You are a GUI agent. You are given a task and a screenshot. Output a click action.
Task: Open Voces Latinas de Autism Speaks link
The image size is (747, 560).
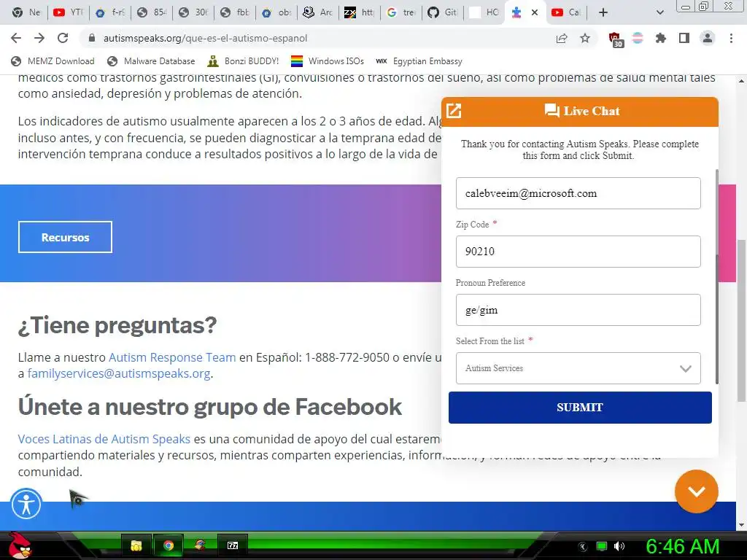(104, 438)
